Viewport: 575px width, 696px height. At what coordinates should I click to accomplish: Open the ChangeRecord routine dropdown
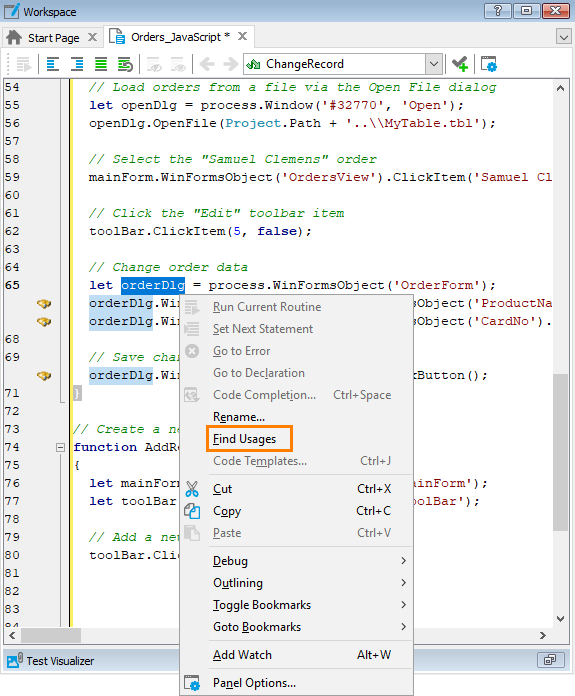(434, 64)
